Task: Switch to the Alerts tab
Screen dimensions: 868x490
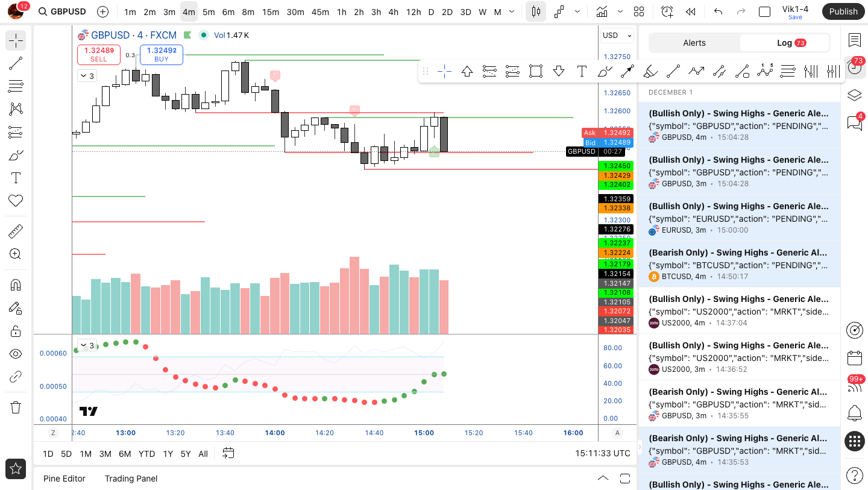Action: [x=694, y=43]
